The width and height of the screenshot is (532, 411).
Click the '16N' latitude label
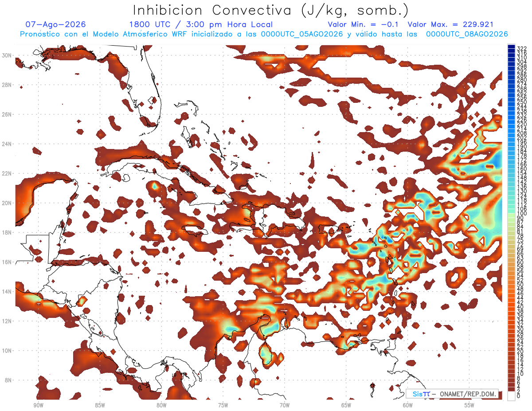(x=7, y=262)
